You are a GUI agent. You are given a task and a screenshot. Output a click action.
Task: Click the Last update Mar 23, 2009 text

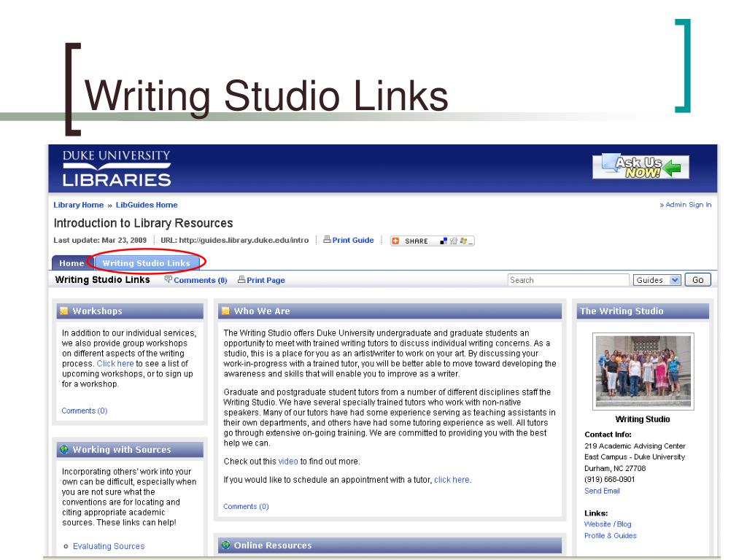coord(100,240)
